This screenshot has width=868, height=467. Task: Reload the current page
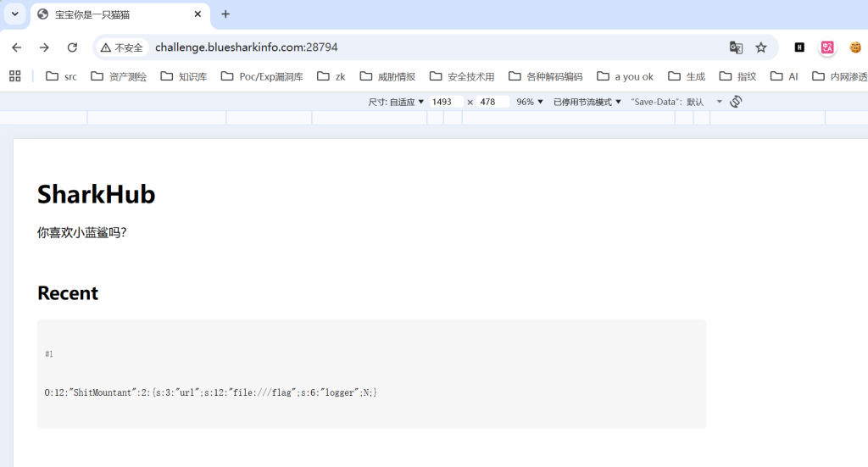72,47
